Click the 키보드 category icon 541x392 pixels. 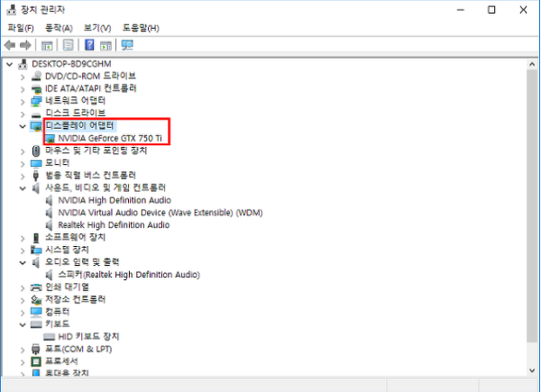(36, 324)
